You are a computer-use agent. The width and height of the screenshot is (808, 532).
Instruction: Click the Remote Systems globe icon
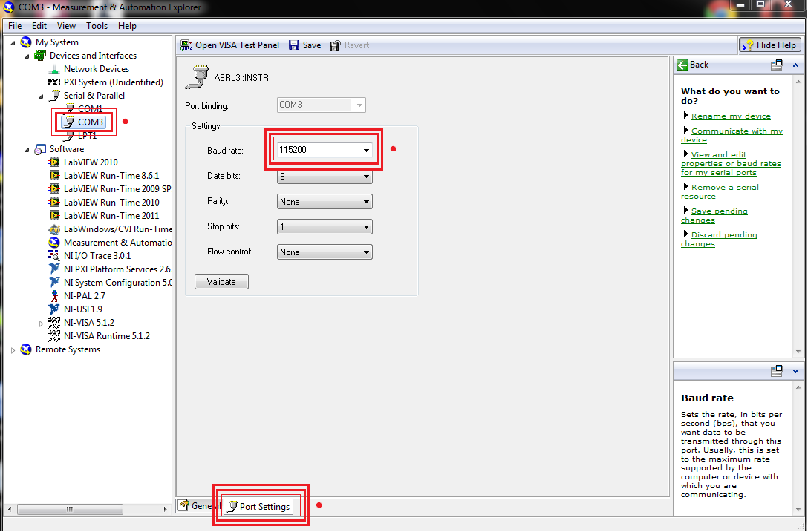pyautogui.click(x=27, y=349)
